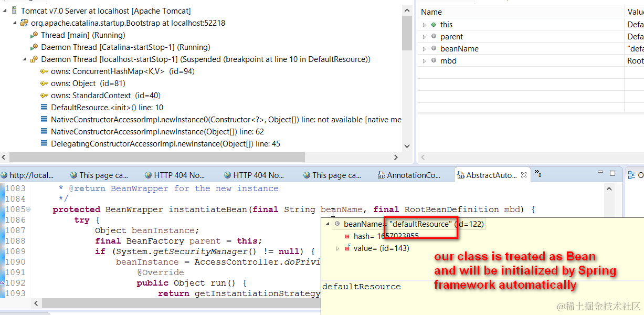Viewport: 644px width, 315px height.
Task: Open the first 'This page ca...' tab
Action: pyautogui.click(x=99, y=175)
